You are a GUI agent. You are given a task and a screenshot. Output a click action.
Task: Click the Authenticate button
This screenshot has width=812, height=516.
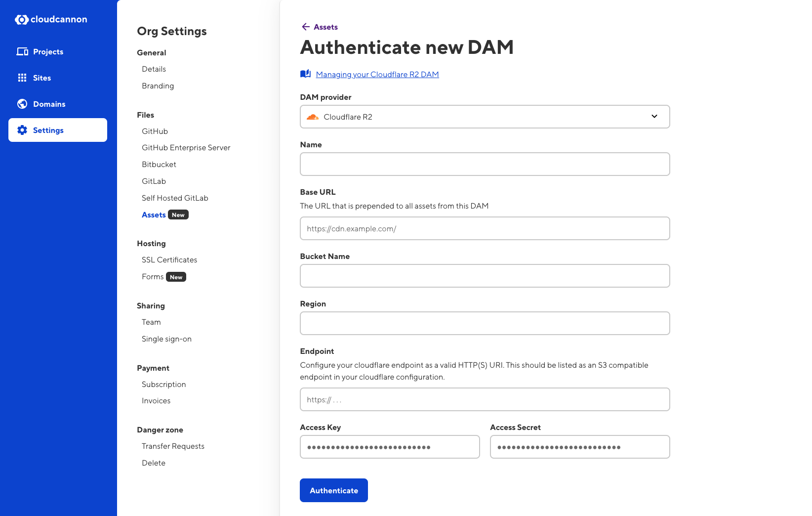334,490
